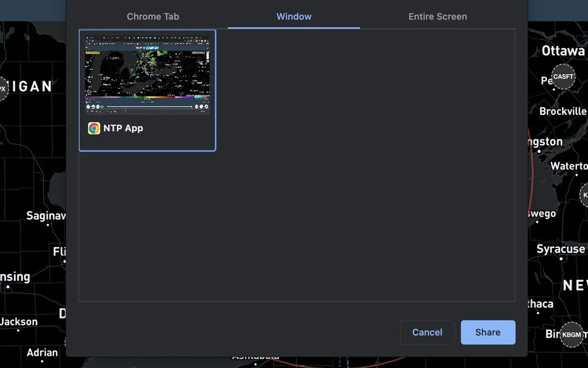Select the KBGM station badge on the map

click(x=572, y=334)
